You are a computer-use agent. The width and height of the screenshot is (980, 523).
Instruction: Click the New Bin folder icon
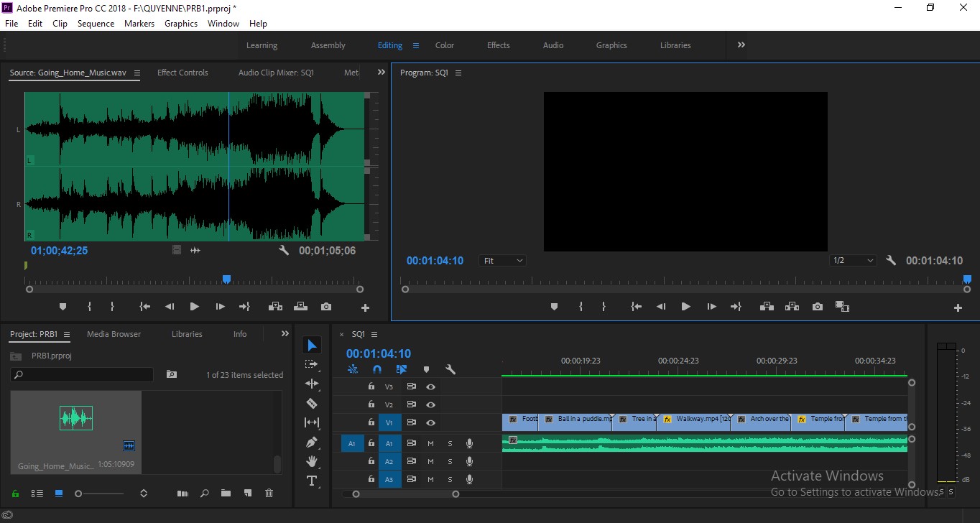tap(226, 493)
